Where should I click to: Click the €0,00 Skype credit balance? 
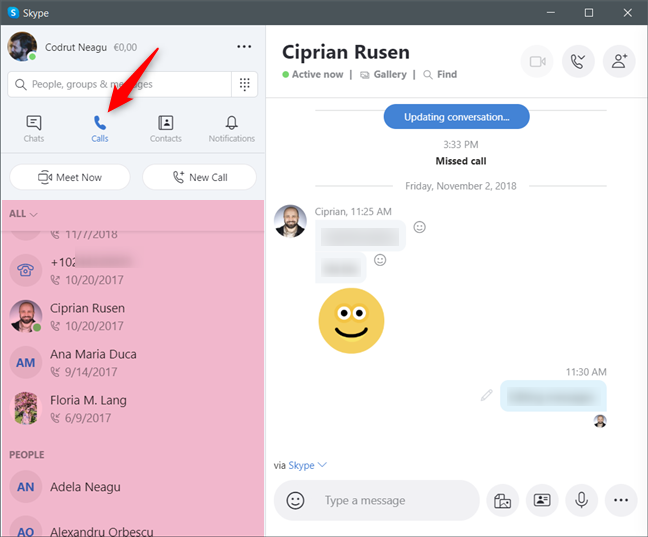(x=125, y=47)
